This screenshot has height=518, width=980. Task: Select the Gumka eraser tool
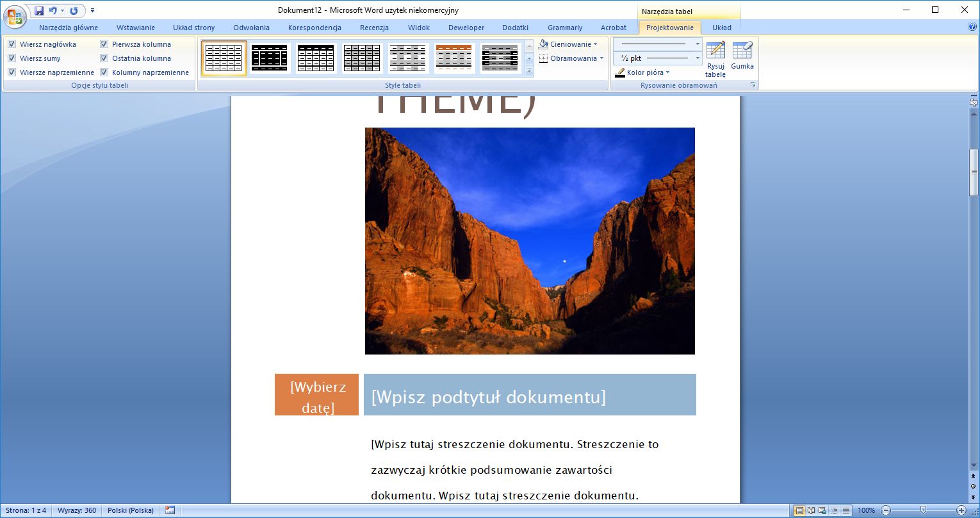pos(742,56)
